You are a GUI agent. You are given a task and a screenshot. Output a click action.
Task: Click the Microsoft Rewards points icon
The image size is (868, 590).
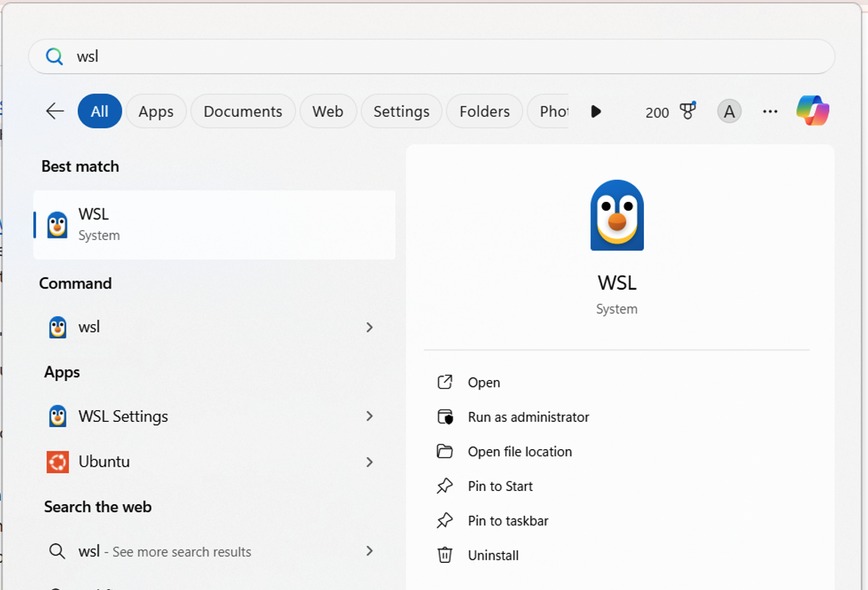pyautogui.click(x=684, y=110)
